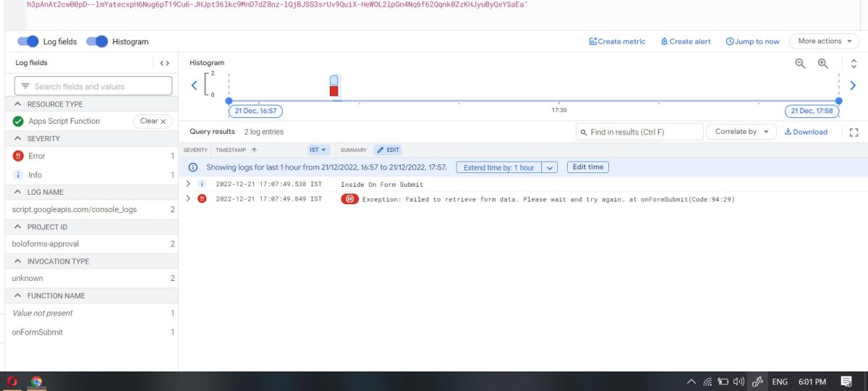Open the More actions dropdown
The image size is (868, 391).
tap(824, 41)
